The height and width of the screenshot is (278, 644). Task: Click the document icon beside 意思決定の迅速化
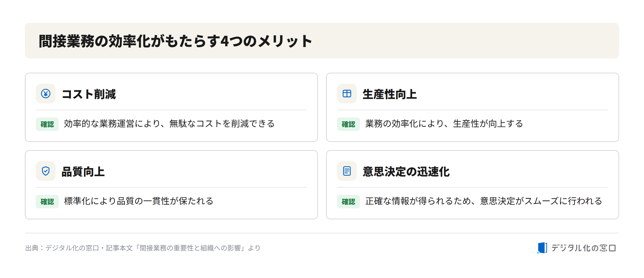click(x=347, y=171)
